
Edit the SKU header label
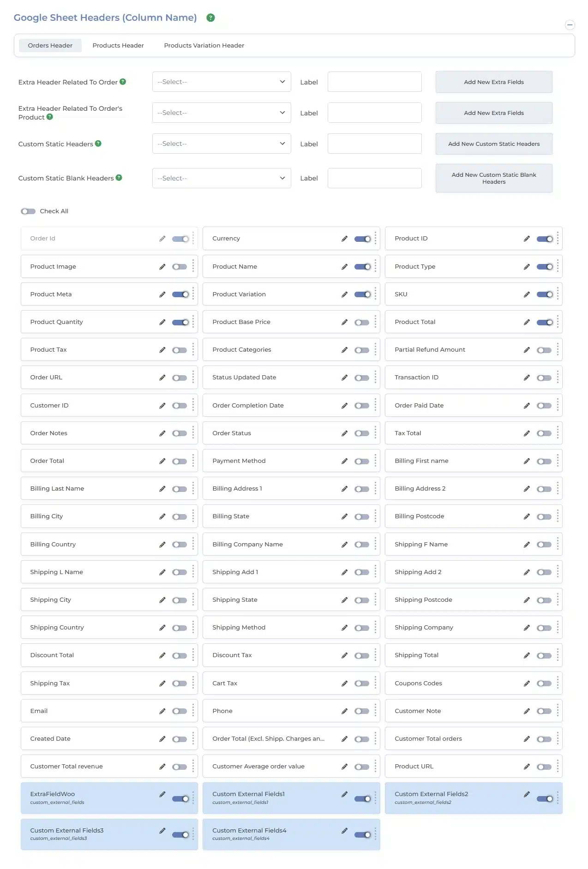coord(527,294)
